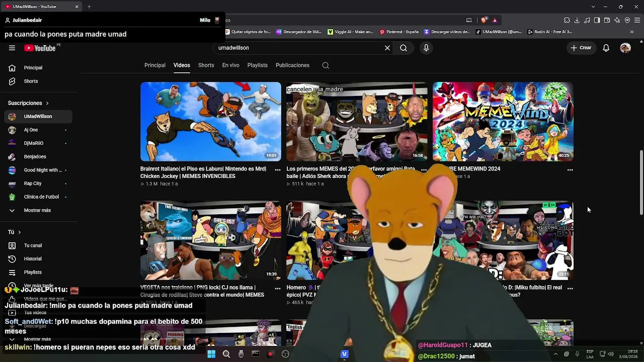Play the Los primeros MEMES video thumbnail
Screen dimensions: 644x362
tap(357, 122)
